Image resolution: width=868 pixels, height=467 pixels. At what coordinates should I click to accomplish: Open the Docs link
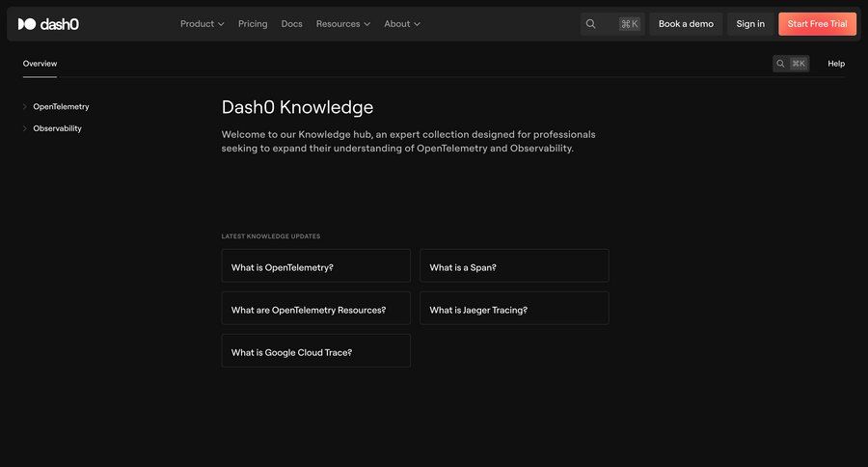click(291, 24)
